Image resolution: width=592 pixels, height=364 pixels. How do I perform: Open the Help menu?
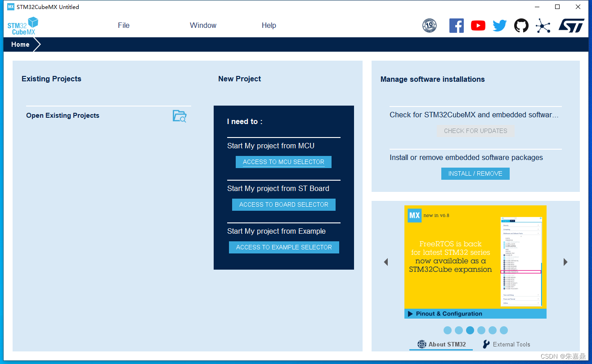pyautogui.click(x=269, y=25)
